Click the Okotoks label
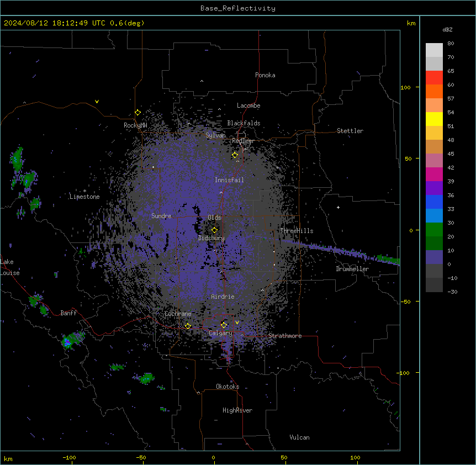Screen dimensions: 476x465 tap(228, 387)
